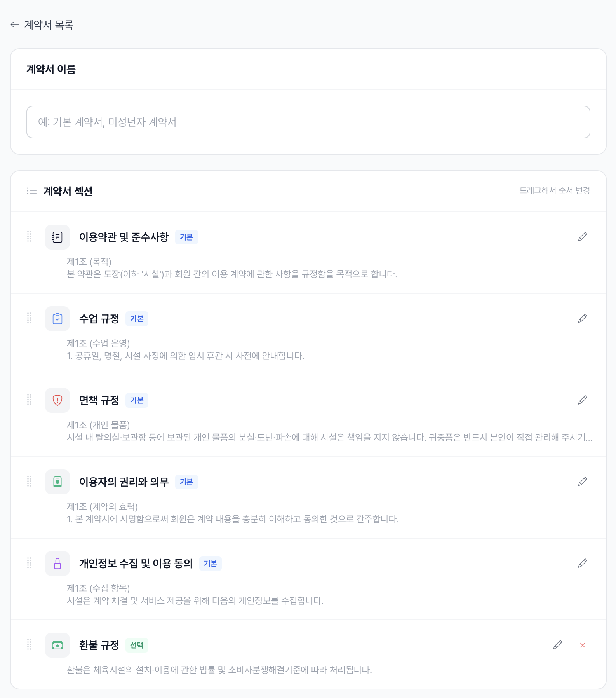
Task: Go back to 계약서 목록
Action: [x=43, y=25]
